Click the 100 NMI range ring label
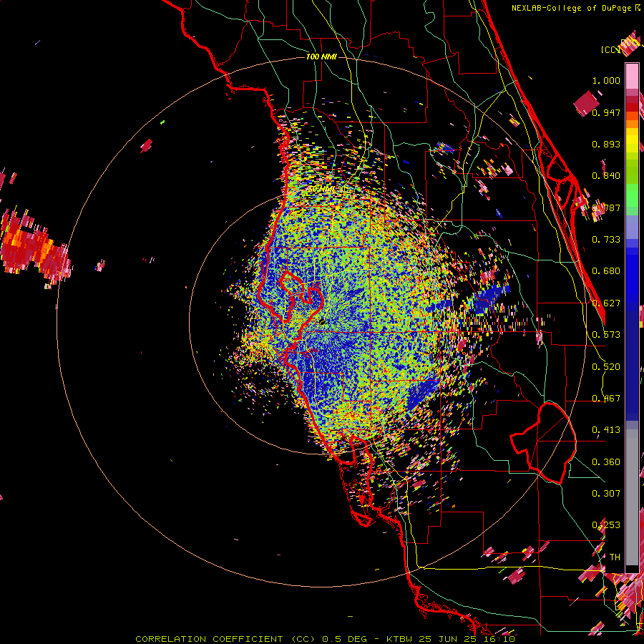Image resolution: width=644 pixels, height=644 pixels. [321, 57]
